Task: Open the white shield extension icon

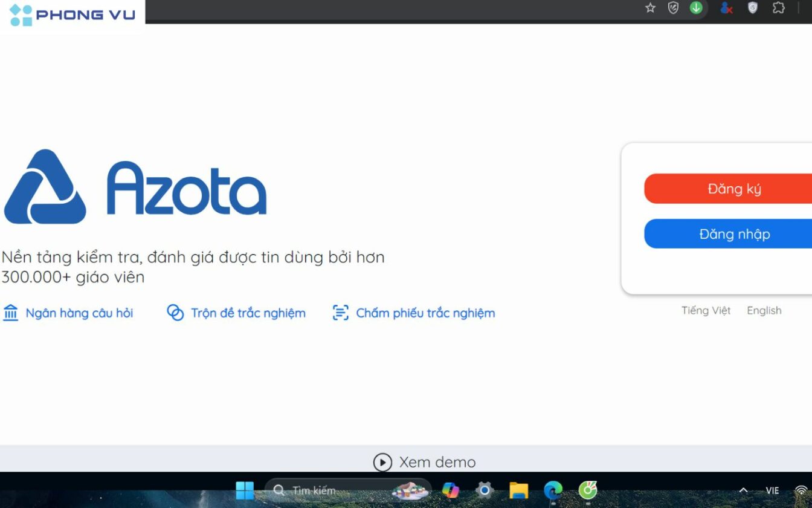Action: [x=753, y=8]
